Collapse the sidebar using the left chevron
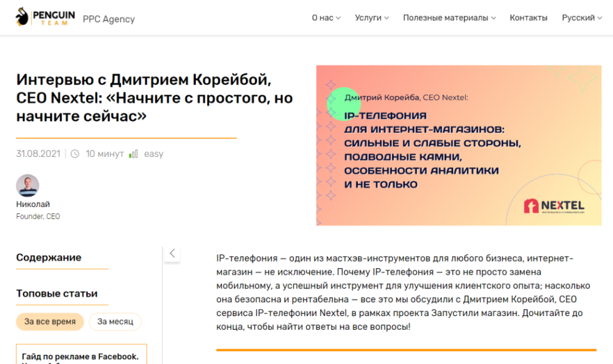The image size is (613, 364). 172,253
